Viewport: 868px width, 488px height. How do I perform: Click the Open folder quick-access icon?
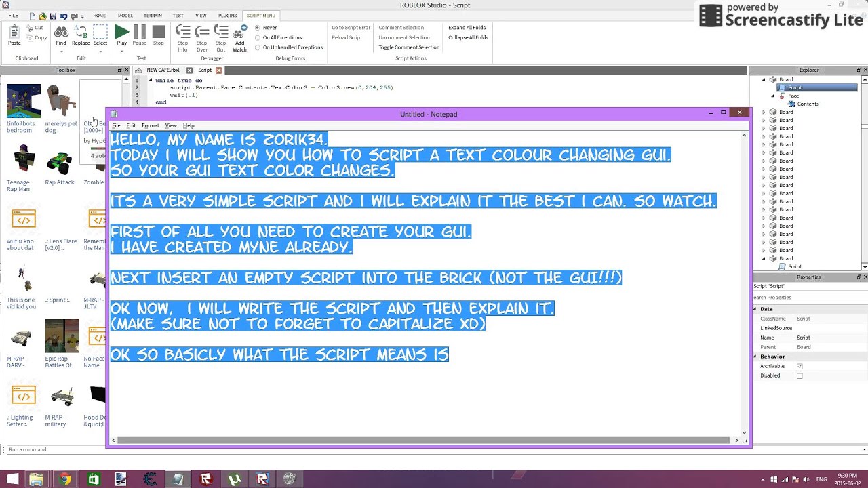(x=43, y=16)
